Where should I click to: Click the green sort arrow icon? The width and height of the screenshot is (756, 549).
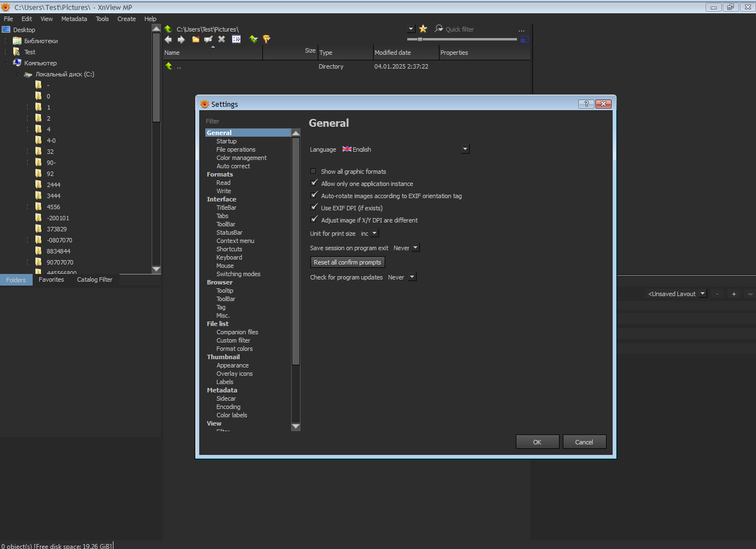253,39
